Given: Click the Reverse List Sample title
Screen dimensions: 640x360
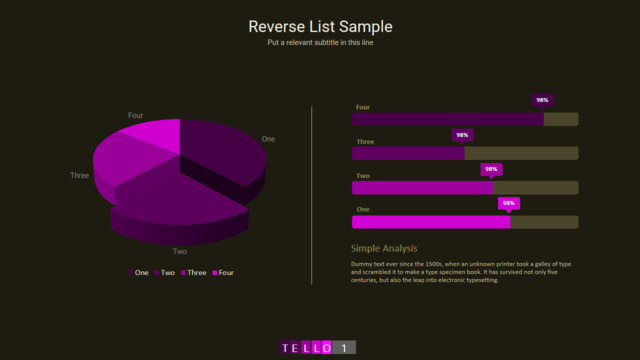Looking at the screenshot, I should (x=320, y=27).
